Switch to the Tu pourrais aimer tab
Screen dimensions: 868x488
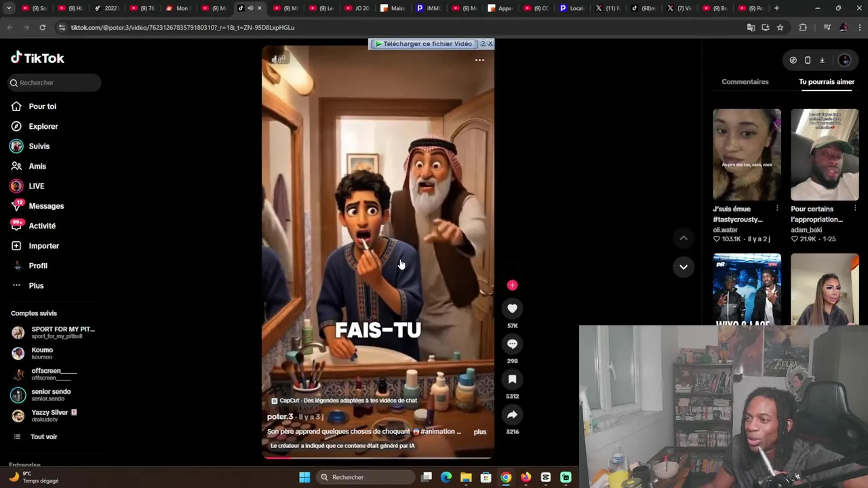pos(826,82)
